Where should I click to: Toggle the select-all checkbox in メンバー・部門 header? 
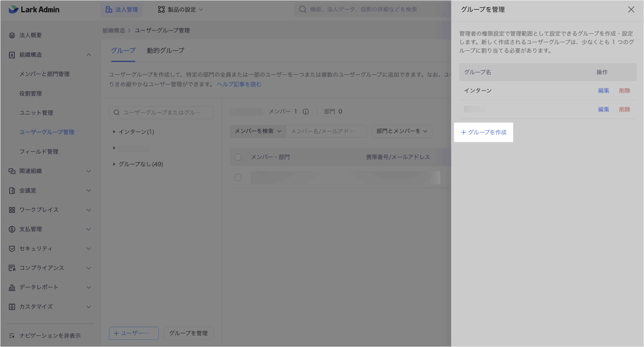[238, 157]
